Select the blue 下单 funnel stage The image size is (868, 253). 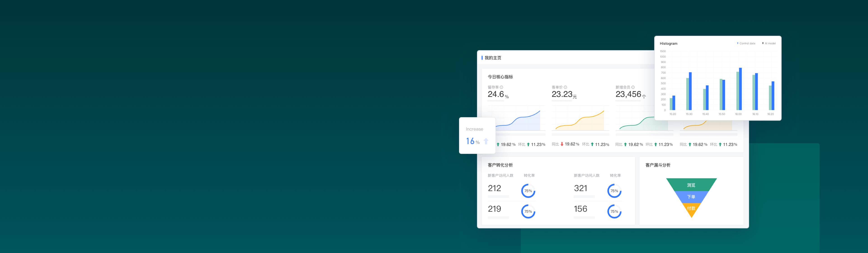pyautogui.click(x=691, y=197)
